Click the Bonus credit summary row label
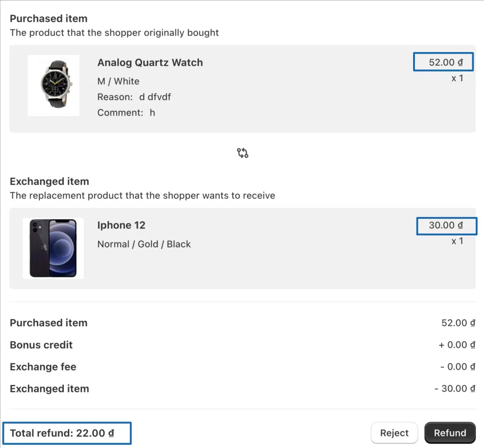Image resolution: width=484 pixels, height=448 pixels. click(x=41, y=345)
